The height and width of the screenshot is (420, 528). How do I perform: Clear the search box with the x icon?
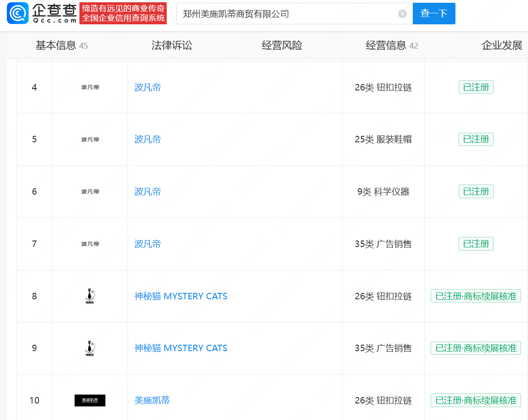coord(402,14)
